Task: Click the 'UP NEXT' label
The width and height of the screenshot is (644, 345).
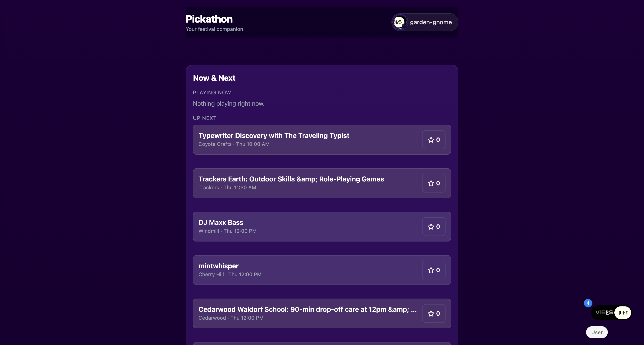Action: [204, 118]
